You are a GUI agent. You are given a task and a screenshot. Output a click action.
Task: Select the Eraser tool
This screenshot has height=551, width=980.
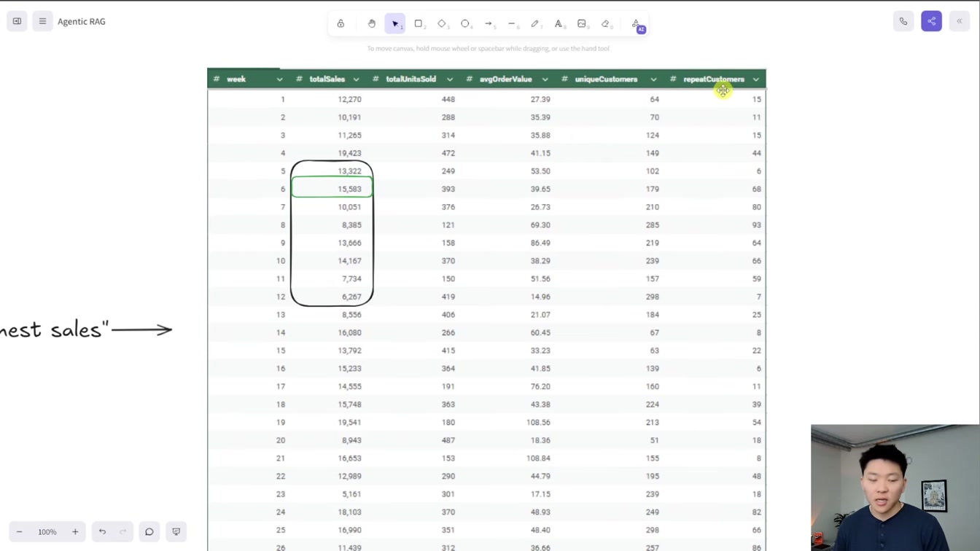605,23
